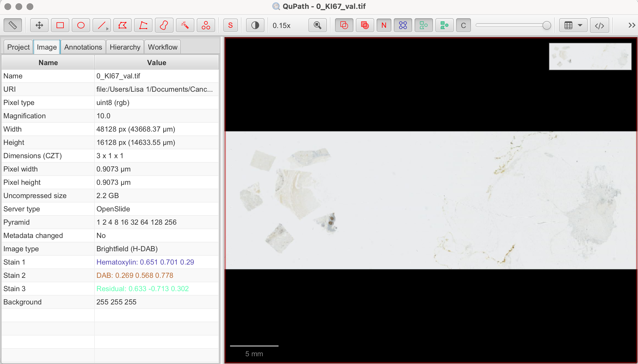Expand line tool arrow options
This screenshot has width=638, height=364.
107,29
